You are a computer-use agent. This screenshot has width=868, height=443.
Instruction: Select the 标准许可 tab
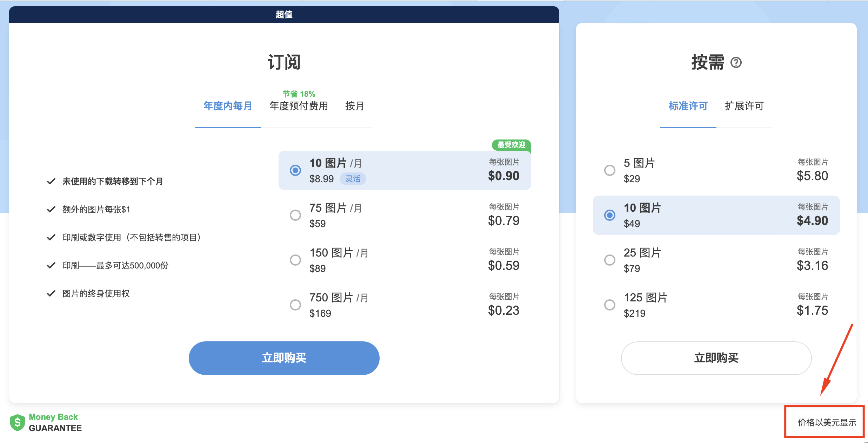pos(688,106)
